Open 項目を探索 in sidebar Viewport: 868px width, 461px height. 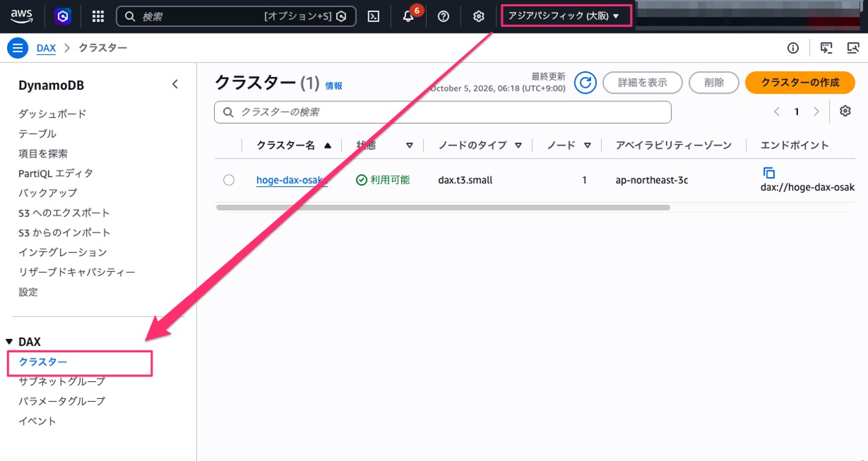tap(43, 153)
